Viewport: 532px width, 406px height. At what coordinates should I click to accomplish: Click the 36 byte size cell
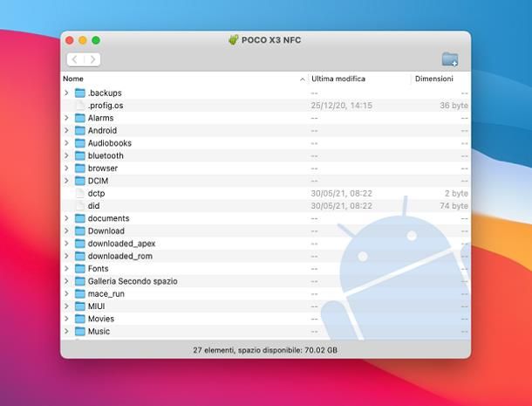pos(454,106)
